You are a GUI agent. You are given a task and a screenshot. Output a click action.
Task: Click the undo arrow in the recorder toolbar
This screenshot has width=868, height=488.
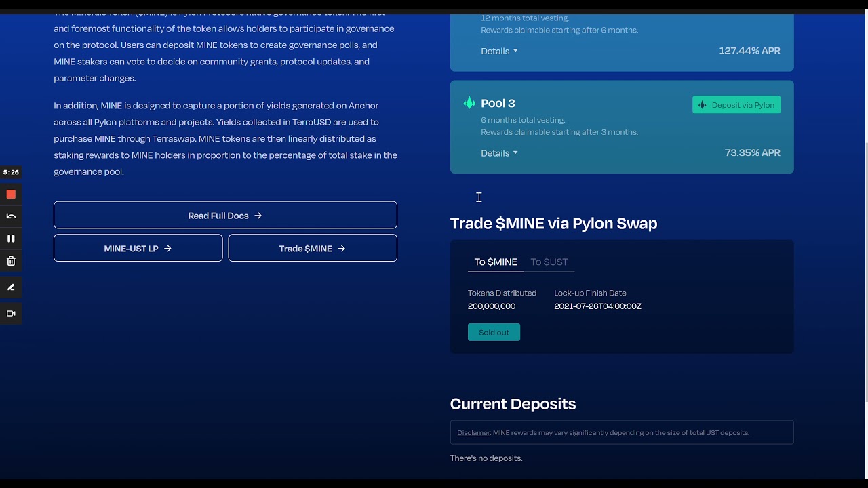(x=11, y=216)
